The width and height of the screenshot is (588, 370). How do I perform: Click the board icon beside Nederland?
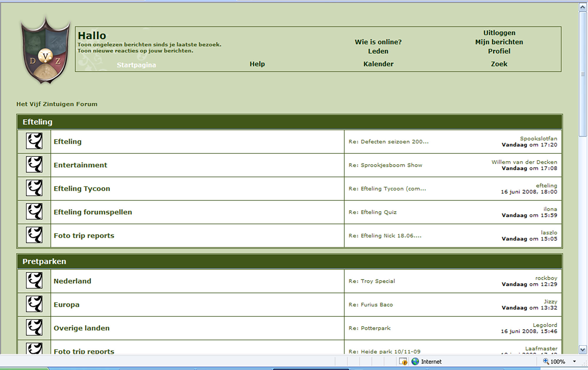point(34,281)
